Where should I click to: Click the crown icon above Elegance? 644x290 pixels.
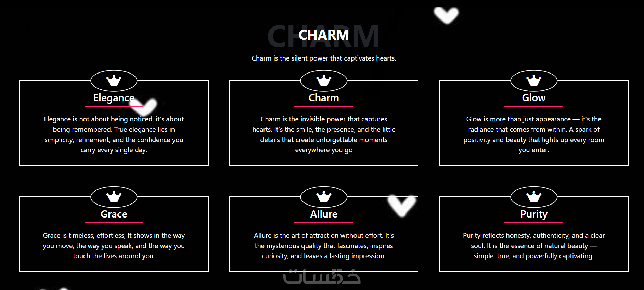[x=114, y=81]
